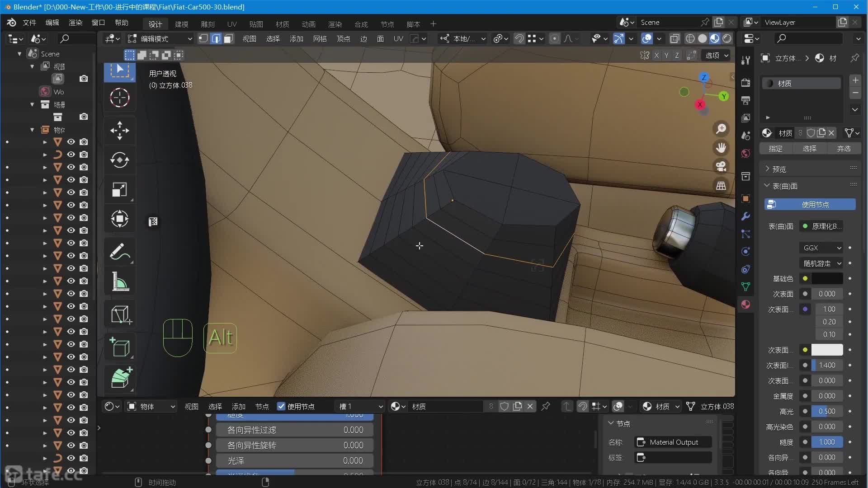Open the File menu
Image resolution: width=868 pixels, height=488 pixels.
point(29,23)
